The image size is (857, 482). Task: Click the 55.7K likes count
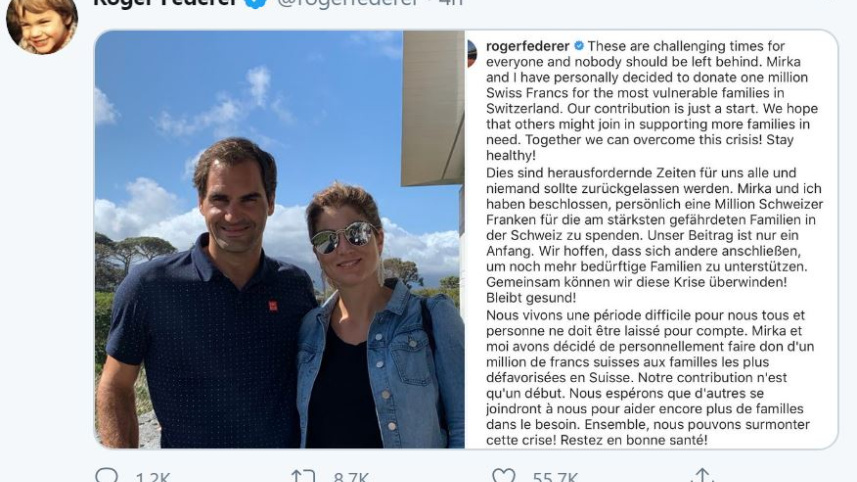[x=554, y=477]
